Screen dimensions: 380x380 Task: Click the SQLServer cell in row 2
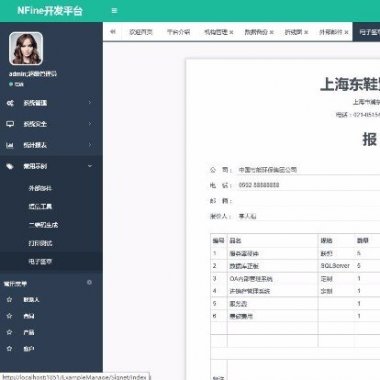pos(335,266)
